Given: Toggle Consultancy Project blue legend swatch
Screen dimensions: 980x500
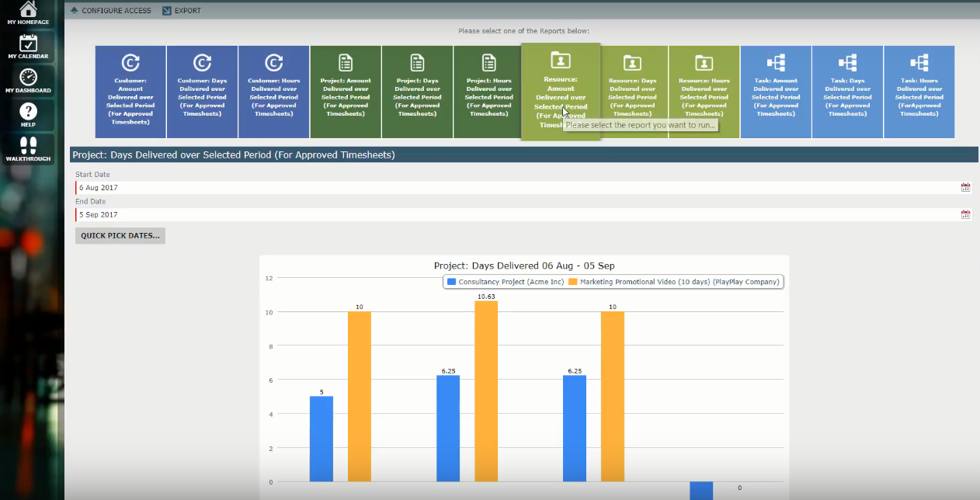Looking at the screenshot, I should pos(451,282).
